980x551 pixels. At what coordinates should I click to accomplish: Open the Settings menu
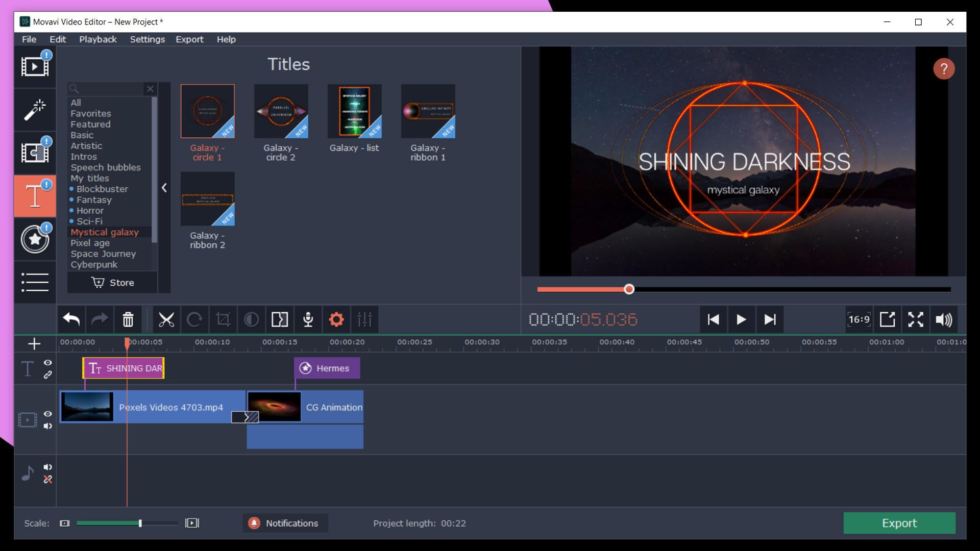147,39
